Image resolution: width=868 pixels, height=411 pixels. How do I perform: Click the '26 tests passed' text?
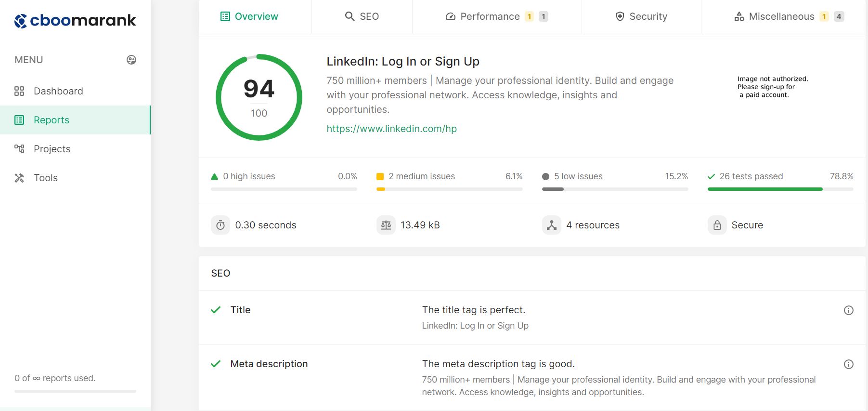[751, 176]
